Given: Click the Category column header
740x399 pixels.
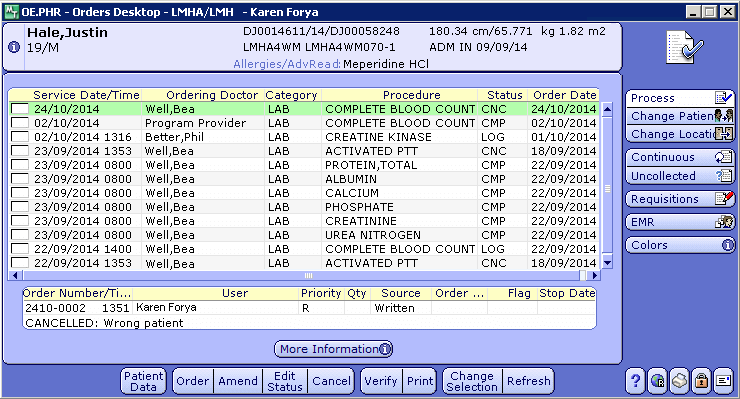Looking at the screenshot, I should 291,95.
